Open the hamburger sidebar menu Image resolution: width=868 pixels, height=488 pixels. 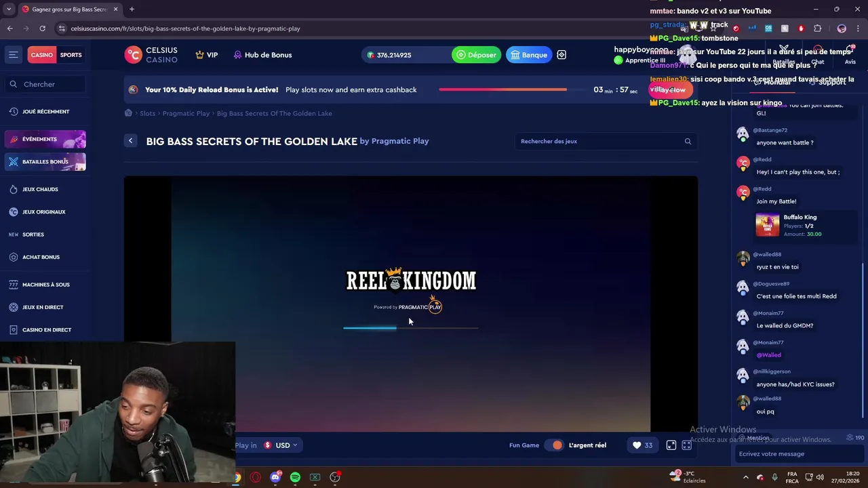tap(13, 55)
